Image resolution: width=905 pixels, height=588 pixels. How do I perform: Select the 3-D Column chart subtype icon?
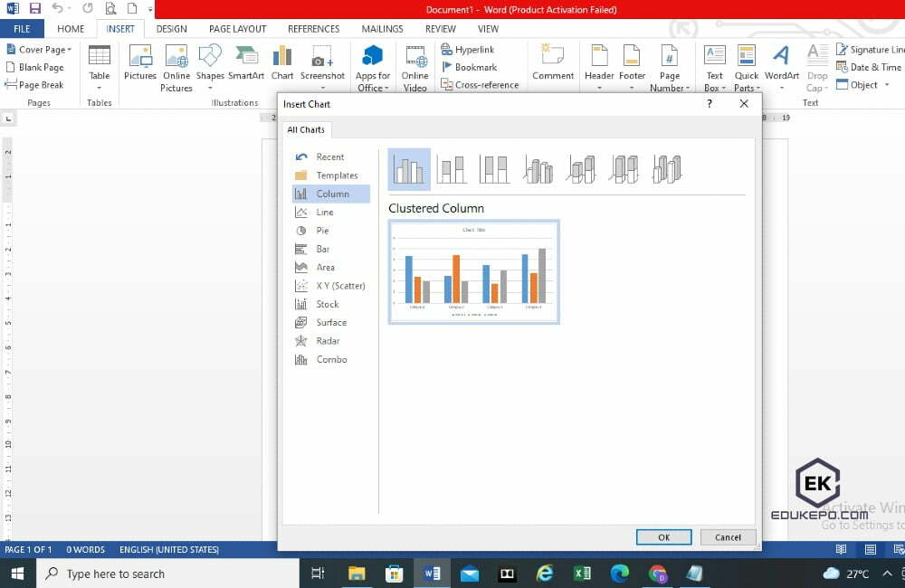[x=667, y=169]
